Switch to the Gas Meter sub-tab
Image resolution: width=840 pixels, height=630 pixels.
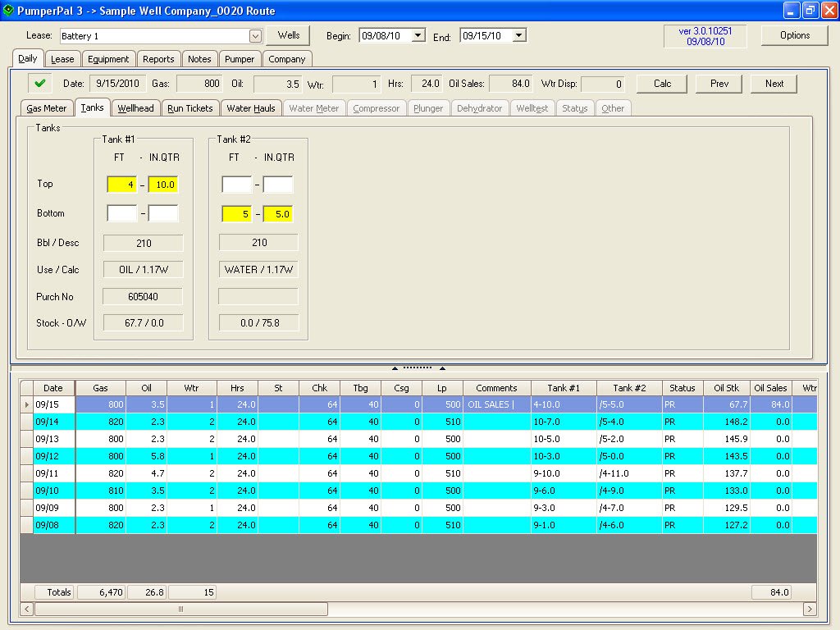(47, 108)
